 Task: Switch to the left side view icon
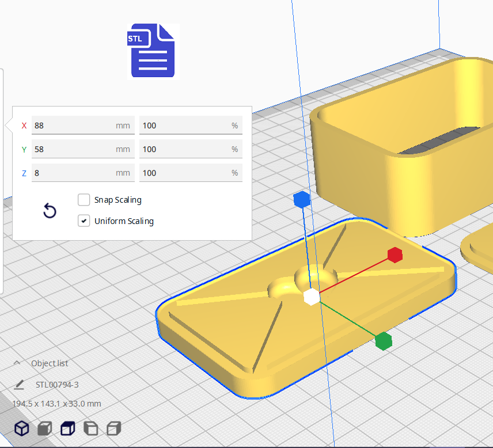[91, 428]
